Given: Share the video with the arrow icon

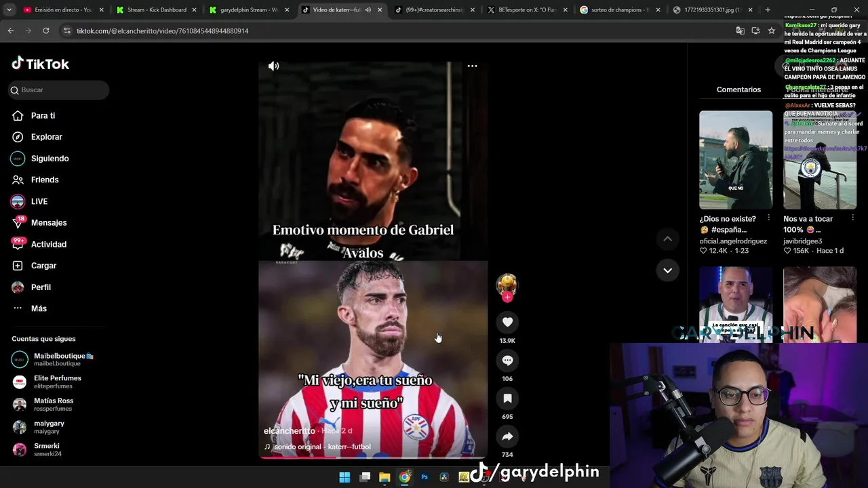Looking at the screenshot, I should coord(507,436).
